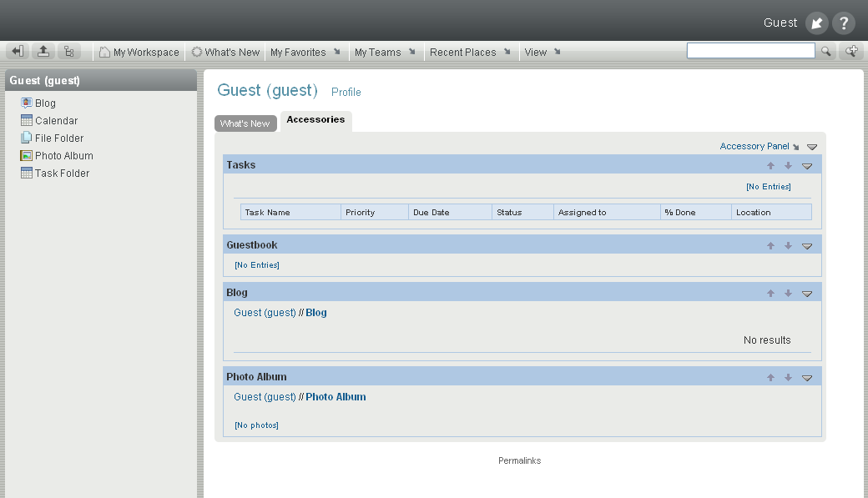Screen dimensions: 868x498
Task: Click the Permalinks link
Action: [519, 460]
